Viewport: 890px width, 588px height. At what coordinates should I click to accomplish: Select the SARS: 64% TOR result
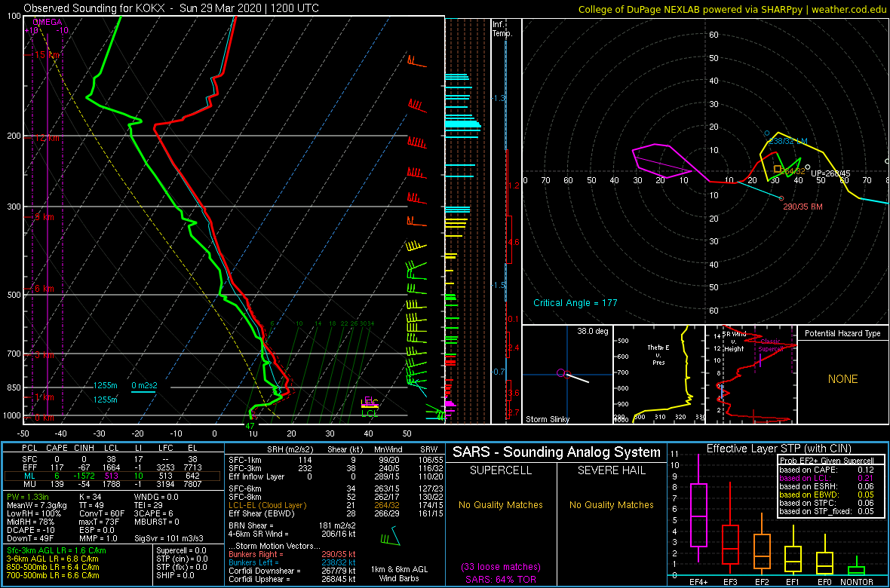pos(502,578)
